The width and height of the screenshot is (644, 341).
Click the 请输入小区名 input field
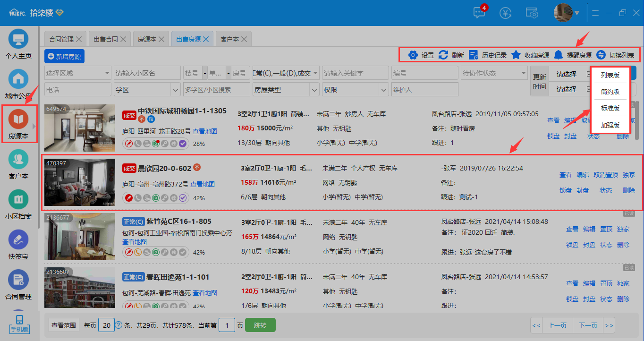(147, 73)
